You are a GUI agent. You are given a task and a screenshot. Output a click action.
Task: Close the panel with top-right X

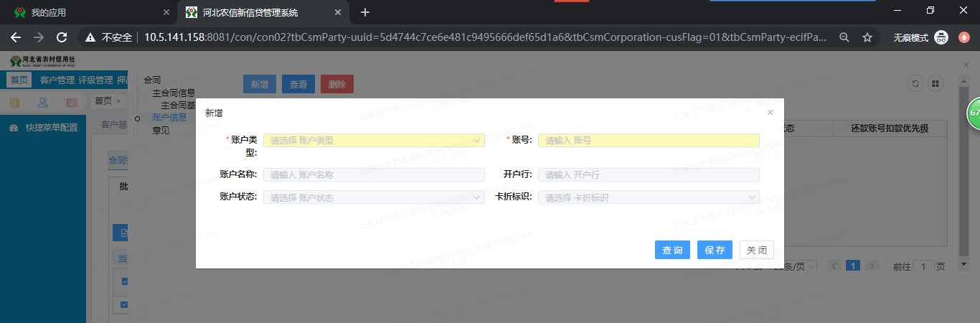[966, 65]
